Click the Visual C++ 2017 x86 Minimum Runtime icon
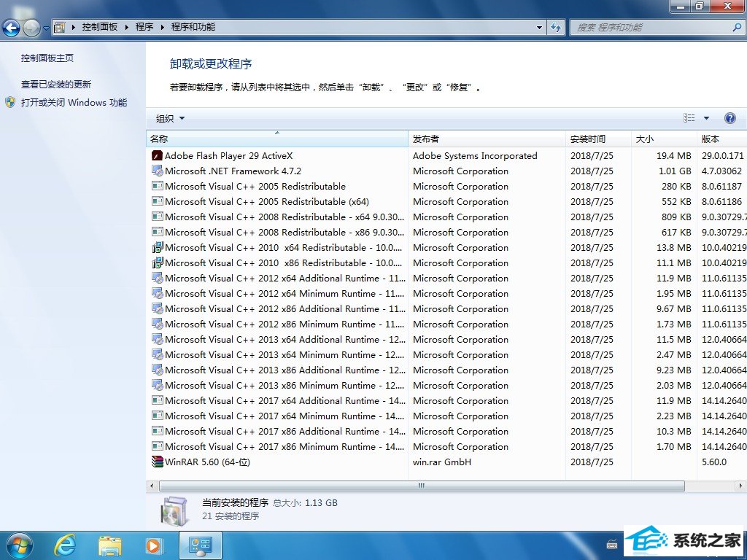 click(x=158, y=447)
